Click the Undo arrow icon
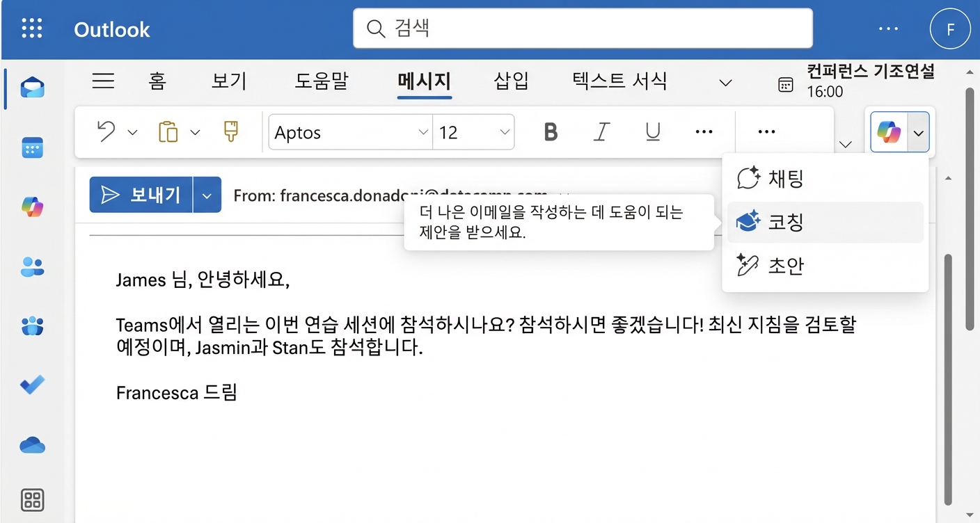Image resolution: width=980 pixels, height=523 pixels. (x=106, y=131)
